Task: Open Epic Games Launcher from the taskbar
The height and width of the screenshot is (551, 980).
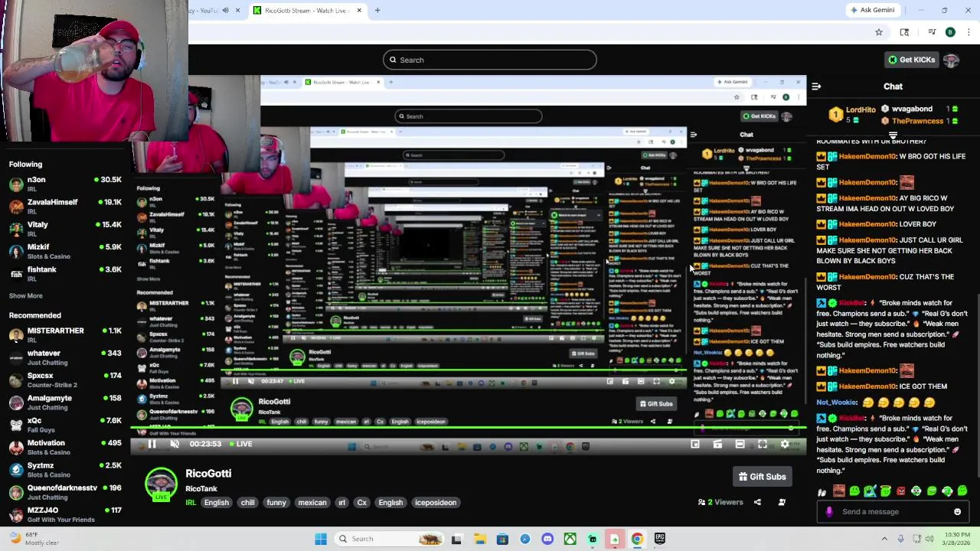Action: pos(660,539)
